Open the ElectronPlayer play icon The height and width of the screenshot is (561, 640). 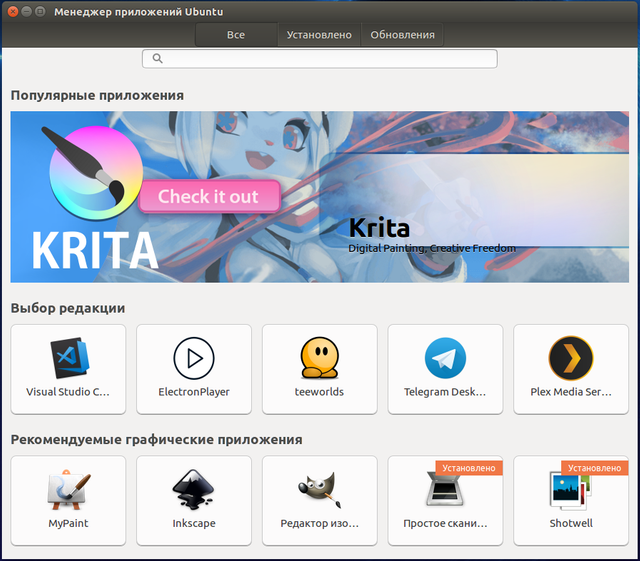coord(194,358)
